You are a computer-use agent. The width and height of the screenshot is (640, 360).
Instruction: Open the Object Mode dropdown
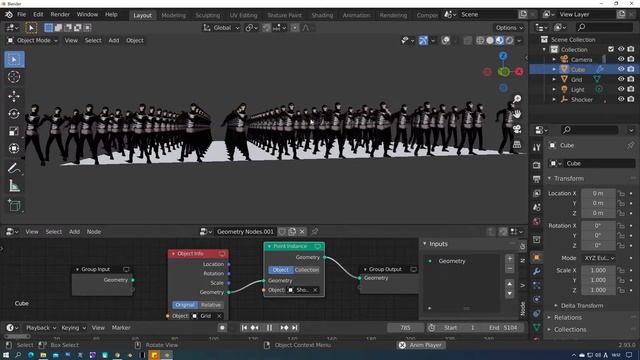[32, 40]
